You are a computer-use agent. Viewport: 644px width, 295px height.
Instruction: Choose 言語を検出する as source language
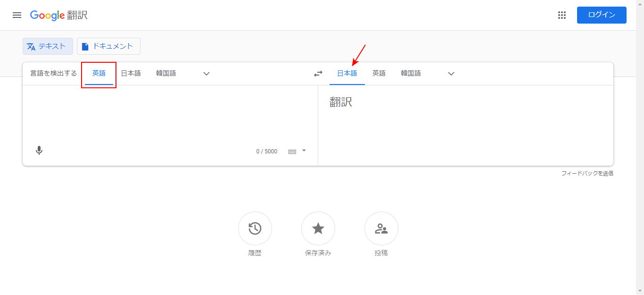(53, 74)
